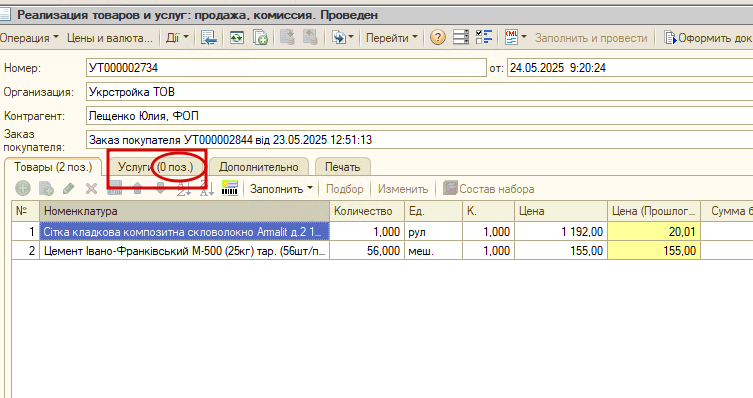Click the date field 24.05.2025 9:20:24

point(630,68)
